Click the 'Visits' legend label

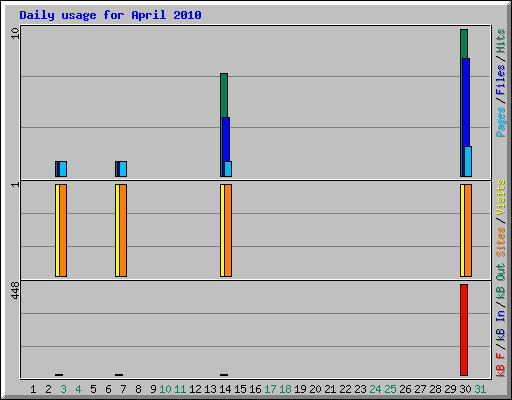point(500,197)
